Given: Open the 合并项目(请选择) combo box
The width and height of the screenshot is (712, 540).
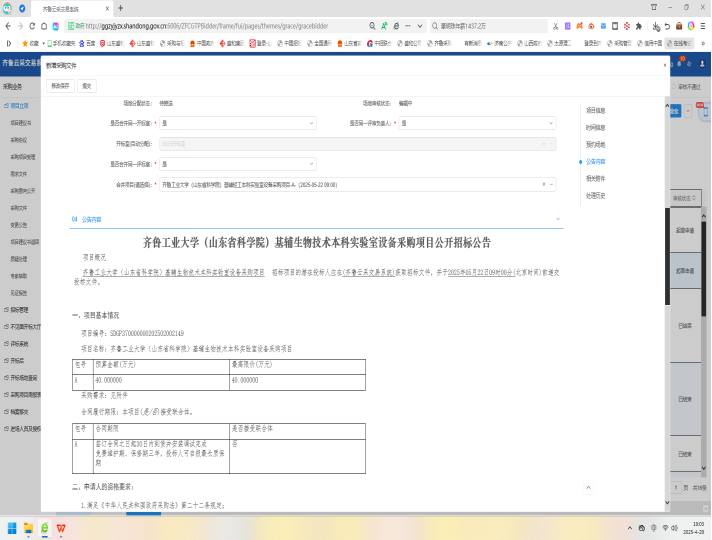Looking at the screenshot, I should pyautogui.click(x=357, y=184).
